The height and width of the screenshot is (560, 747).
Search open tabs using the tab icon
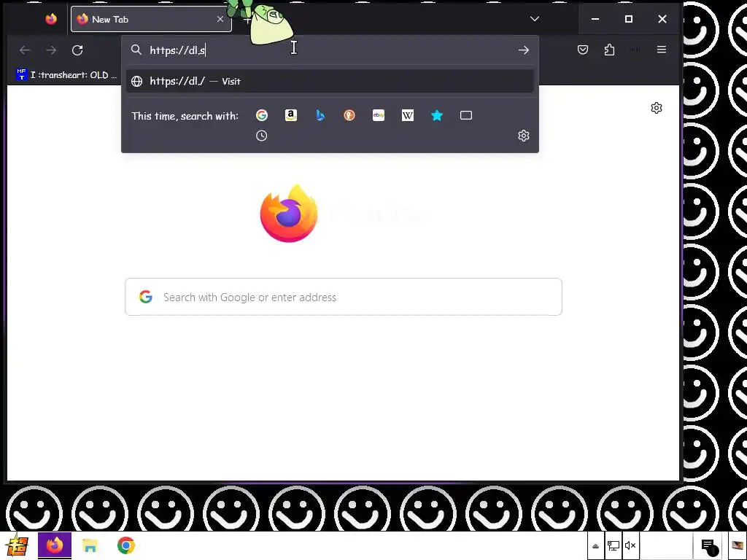[466, 115]
